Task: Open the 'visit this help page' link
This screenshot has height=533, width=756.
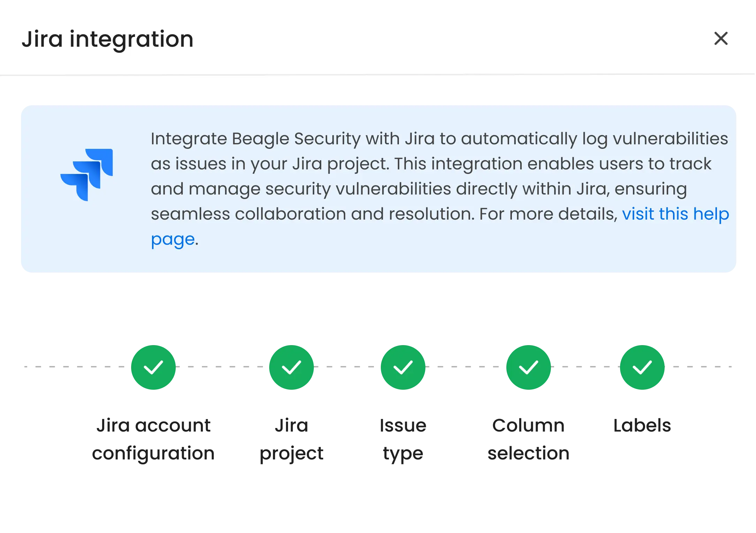Action: tap(675, 214)
